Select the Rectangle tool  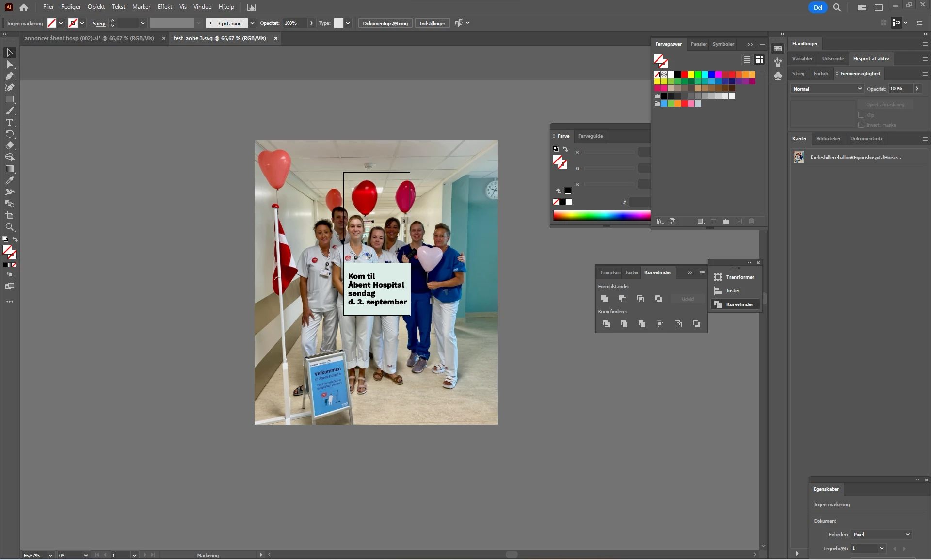10,99
